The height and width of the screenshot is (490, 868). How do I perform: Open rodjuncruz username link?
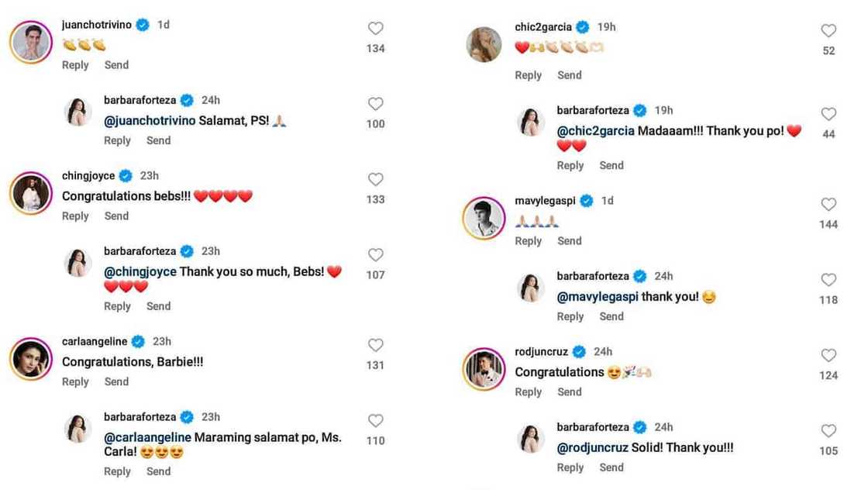point(541,352)
